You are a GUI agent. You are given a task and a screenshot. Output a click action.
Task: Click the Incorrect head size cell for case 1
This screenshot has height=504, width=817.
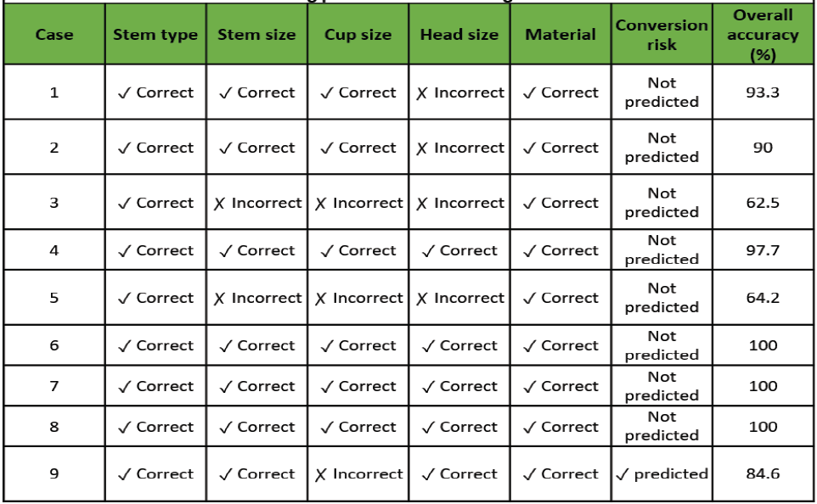[x=459, y=92]
